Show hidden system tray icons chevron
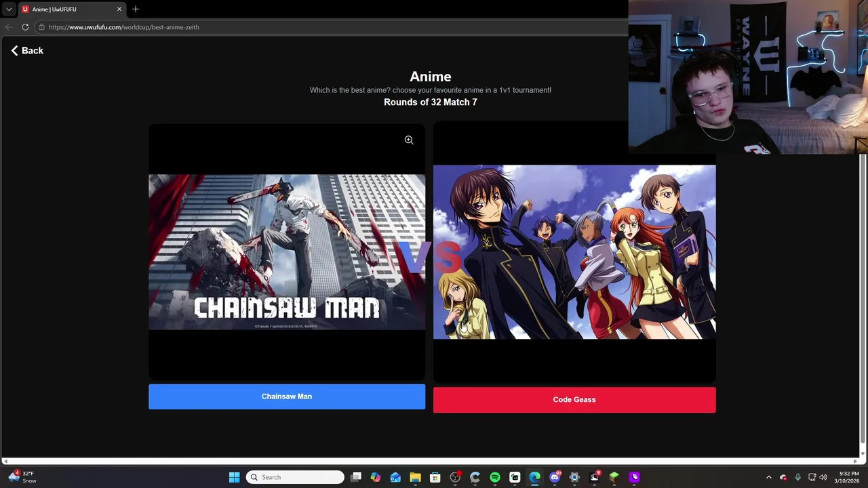 click(768, 477)
